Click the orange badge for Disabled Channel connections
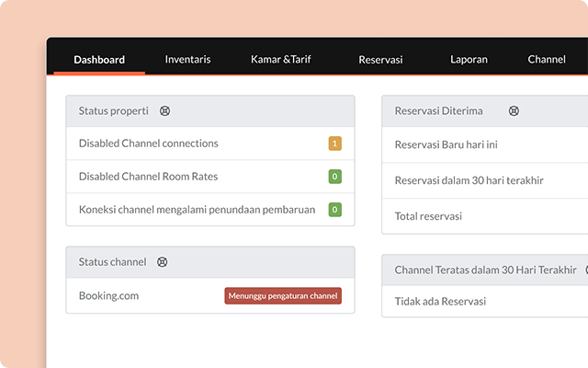Image resolution: width=588 pixels, height=368 pixels. click(x=334, y=144)
